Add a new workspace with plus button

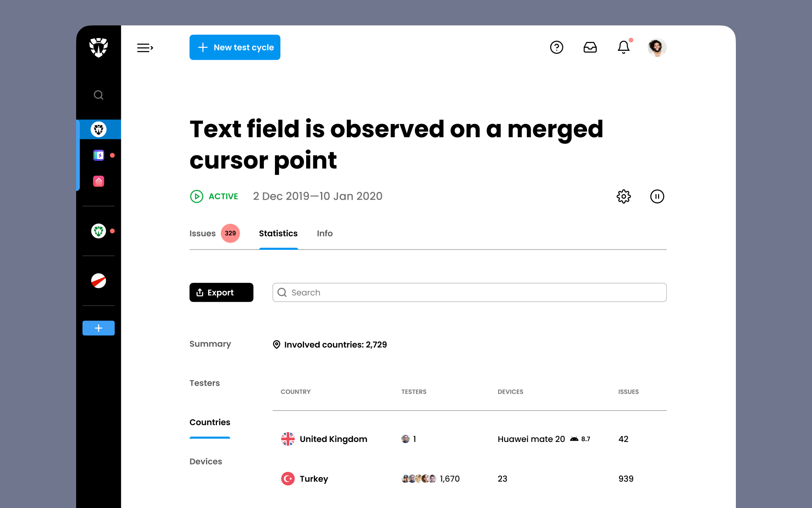[99, 328]
